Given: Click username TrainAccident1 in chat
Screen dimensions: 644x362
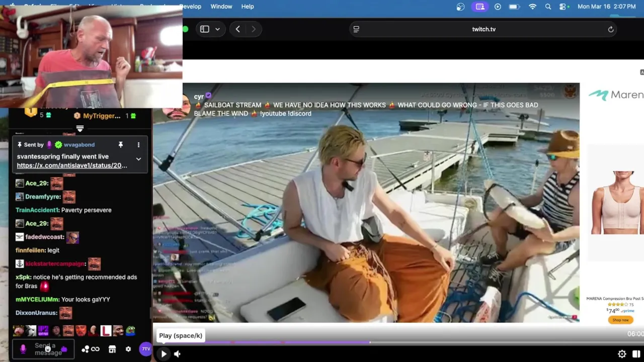Looking at the screenshot, I should 37,210.
